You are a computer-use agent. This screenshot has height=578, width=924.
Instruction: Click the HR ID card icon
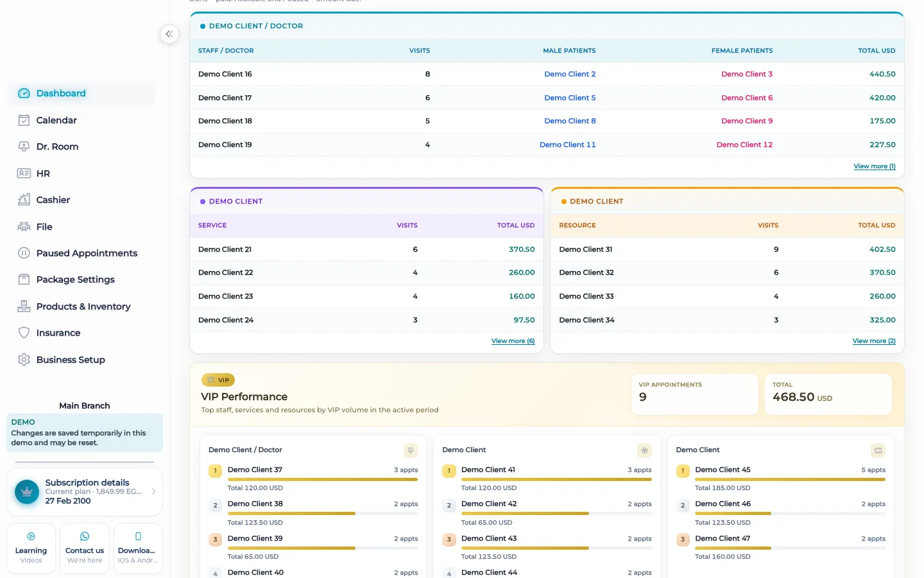pyautogui.click(x=24, y=173)
